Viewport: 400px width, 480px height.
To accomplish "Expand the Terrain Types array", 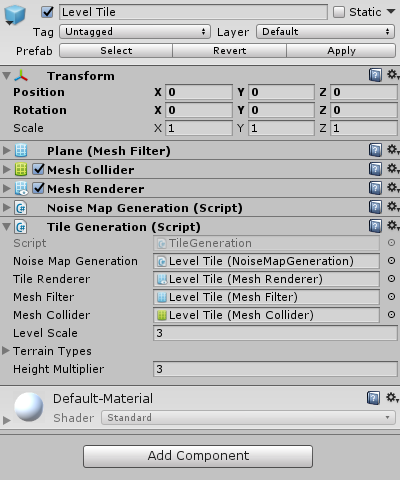I will [6, 351].
